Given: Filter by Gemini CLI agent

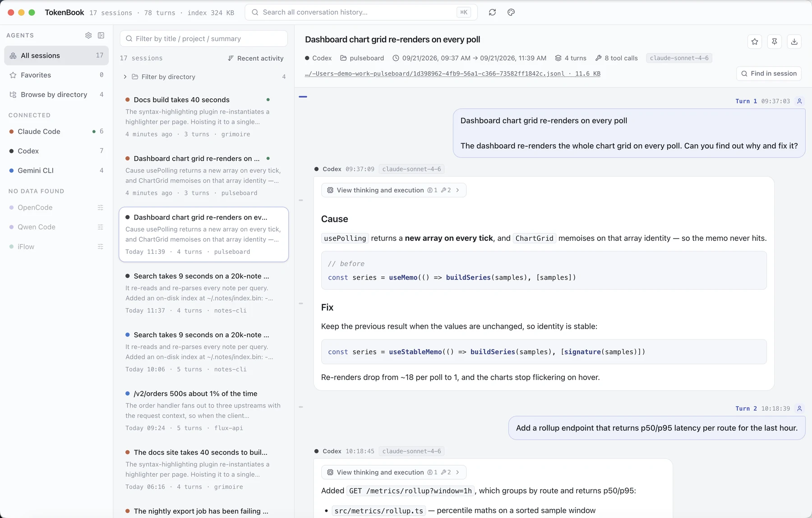Looking at the screenshot, I should [x=56, y=170].
